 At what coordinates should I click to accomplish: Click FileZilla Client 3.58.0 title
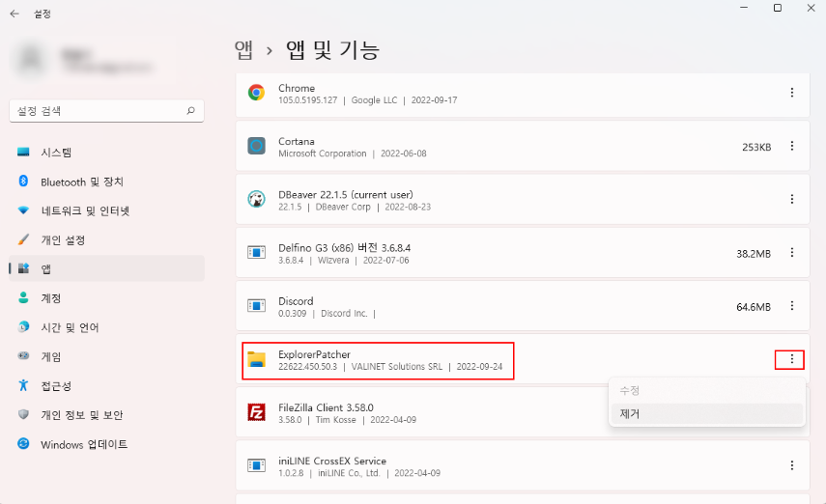327,407
